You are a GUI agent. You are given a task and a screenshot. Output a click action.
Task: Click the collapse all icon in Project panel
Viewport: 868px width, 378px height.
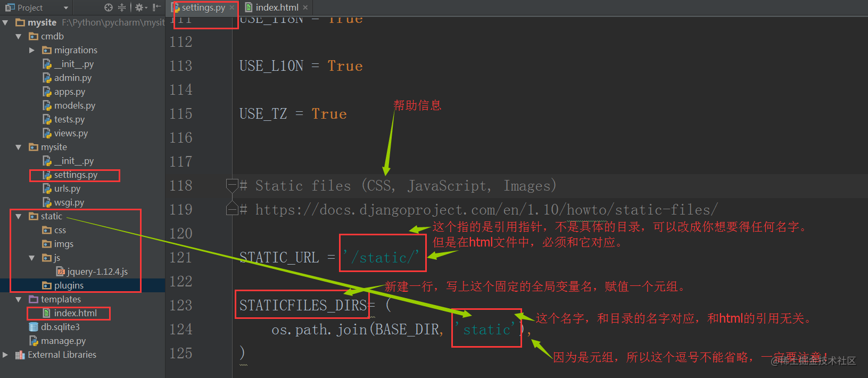[122, 7]
